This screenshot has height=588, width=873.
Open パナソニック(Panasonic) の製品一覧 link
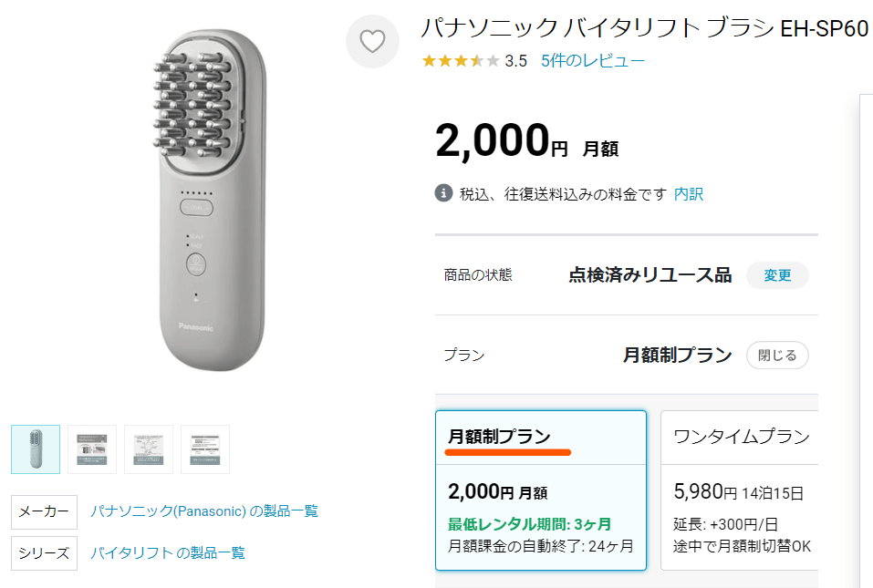[204, 511]
